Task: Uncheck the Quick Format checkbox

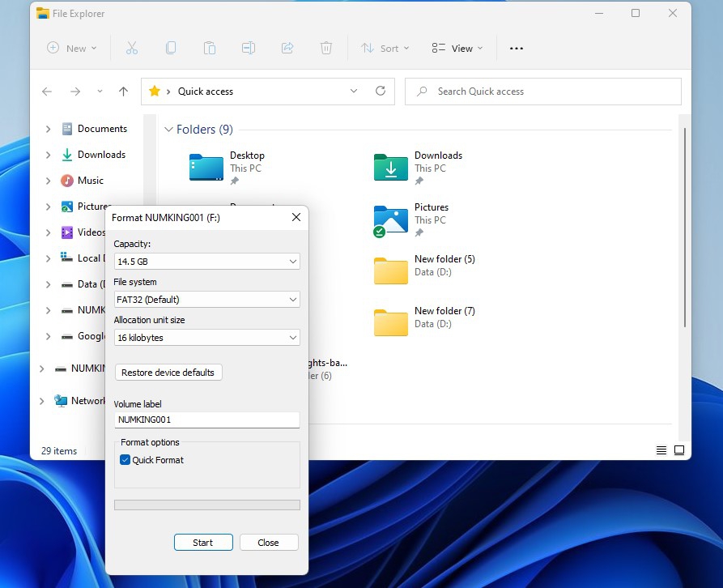Action: (125, 460)
